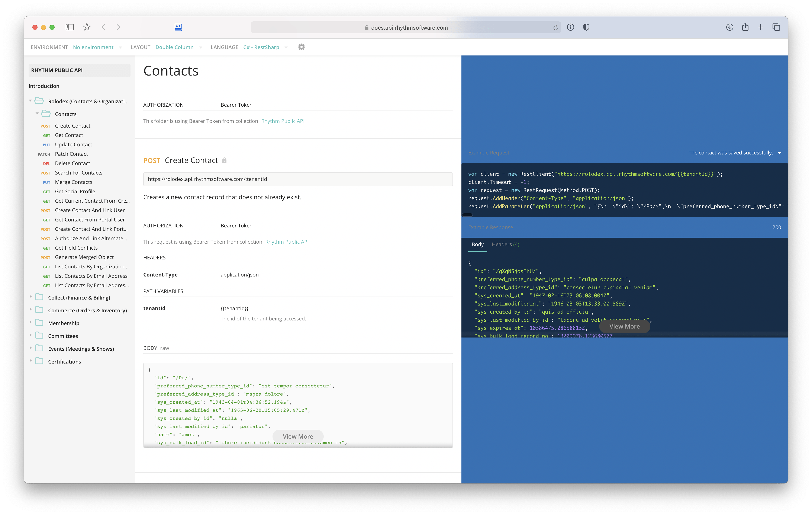Open the example response selector dropdown
The height and width of the screenshot is (515, 812).
click(x=734, y=153)
